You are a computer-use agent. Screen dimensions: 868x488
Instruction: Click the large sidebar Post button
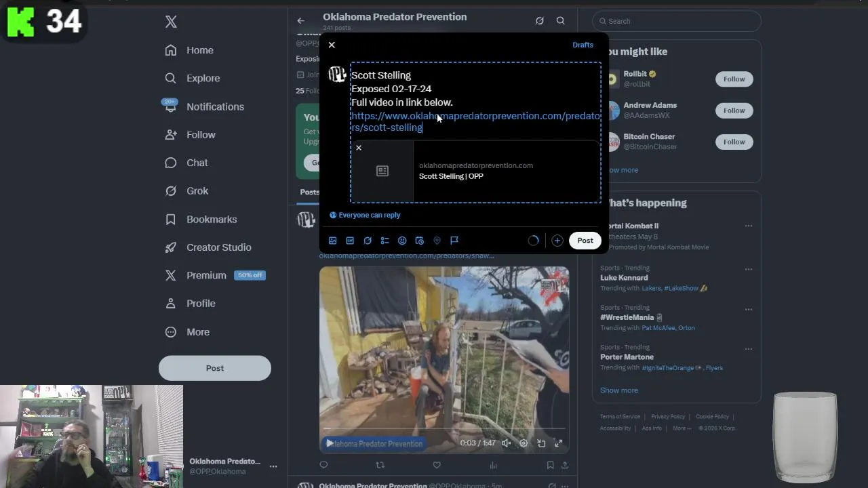[x=215, y=368]
